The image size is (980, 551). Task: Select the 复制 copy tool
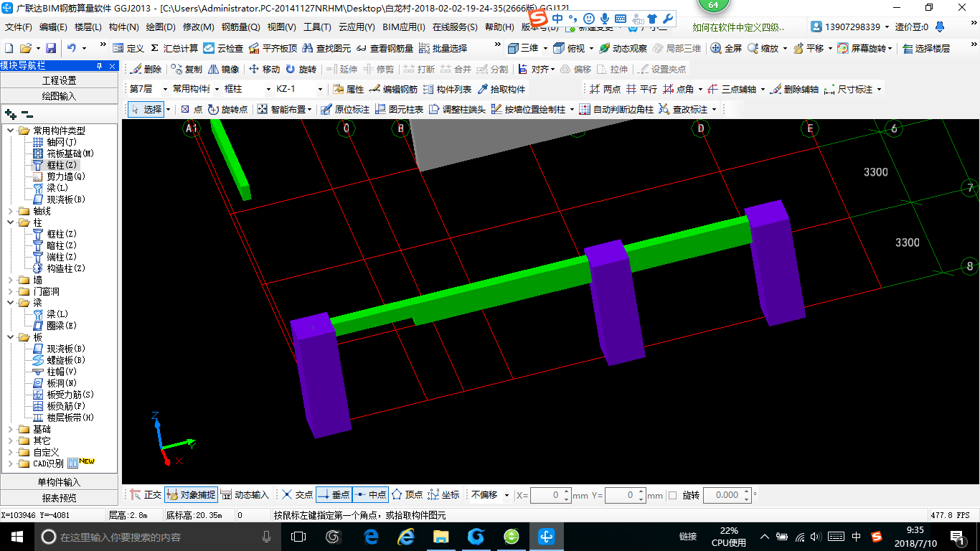point(187,69)
